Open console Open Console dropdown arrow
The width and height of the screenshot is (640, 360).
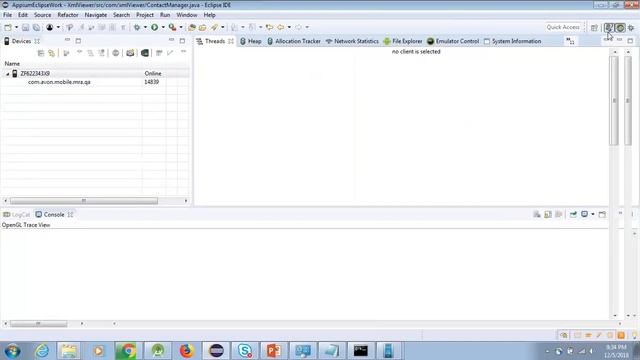click(593, 214)
